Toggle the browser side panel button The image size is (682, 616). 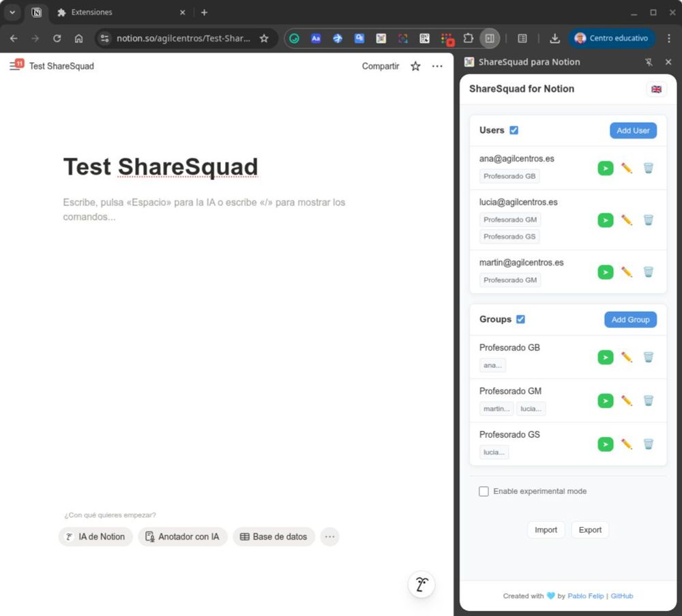[490, 38]
